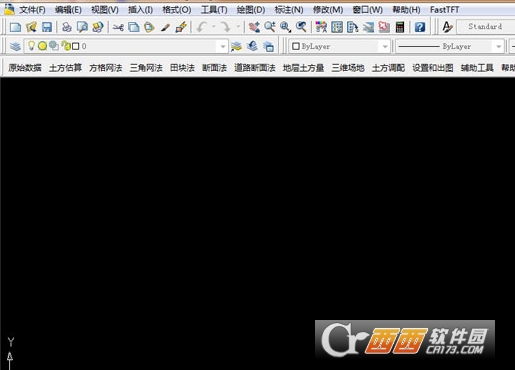Open the 原始数据 menu
Screen dimensions: 515x370
coord(25,68)
